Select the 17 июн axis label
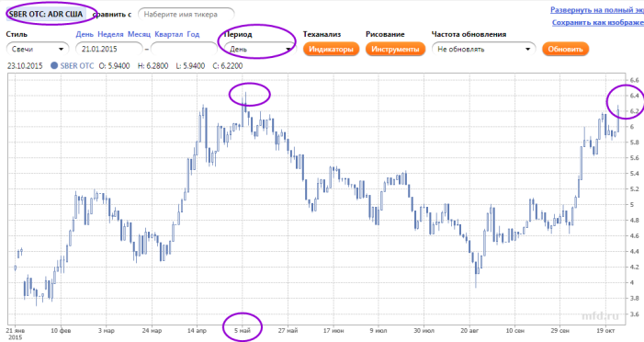The height and width of the screenshot is (342, 644). point(333,330)
